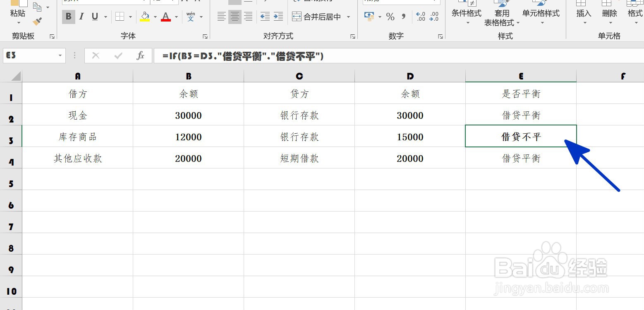Select cell containing 其他应收款
Image resolution: width=644 pixels, height=310 pixels.
pos(78,158)
